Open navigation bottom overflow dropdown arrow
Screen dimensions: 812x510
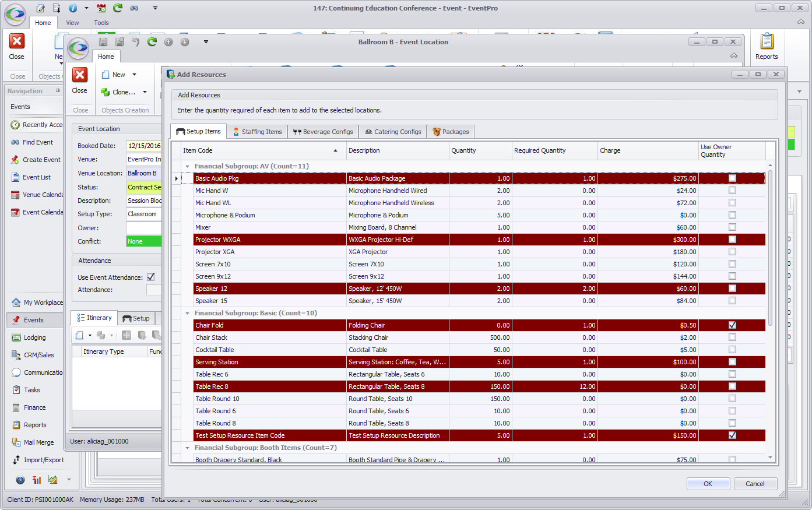click(69, 480)
